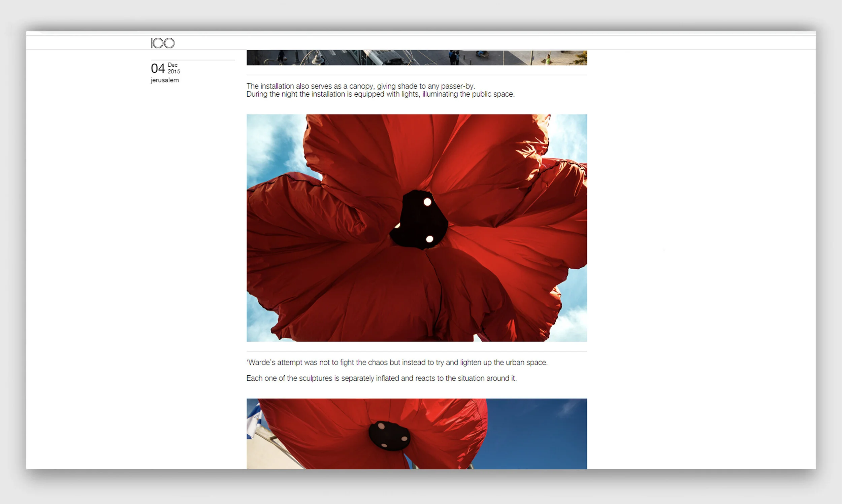The height and width of the screenshot is (504, 842).
Task: Click the lower white light in flower center
Action: click(x=429, y=239)
